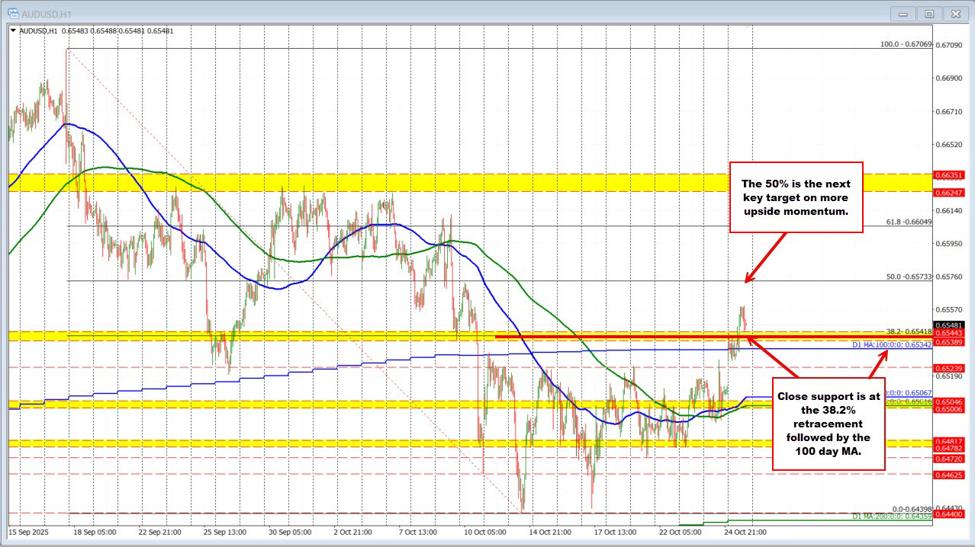Click the 15 Sep 2025 time axis label
975x547 pixels.
(x=29, y=533)
